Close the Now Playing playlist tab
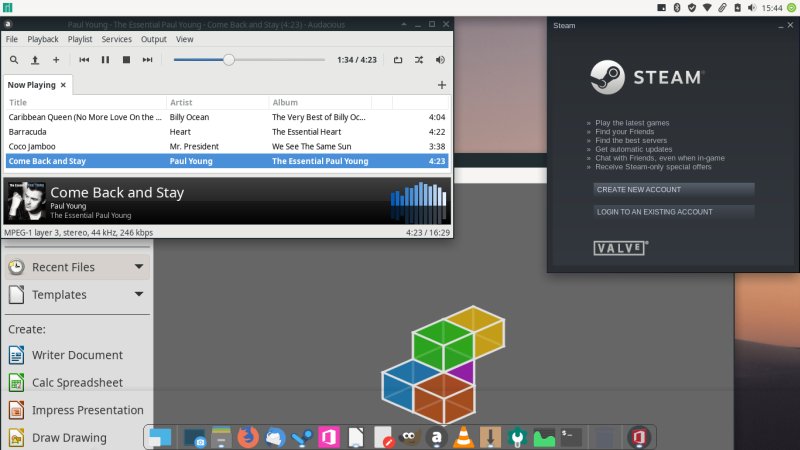The width and height of the screenshot is (800, 450). click(x=63, y=85)
